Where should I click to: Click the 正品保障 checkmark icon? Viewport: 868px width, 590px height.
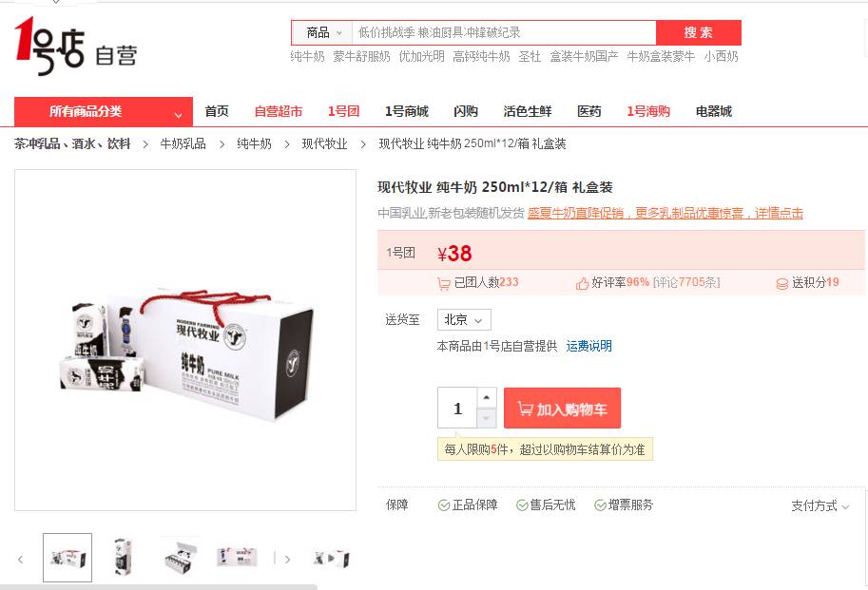443,504
